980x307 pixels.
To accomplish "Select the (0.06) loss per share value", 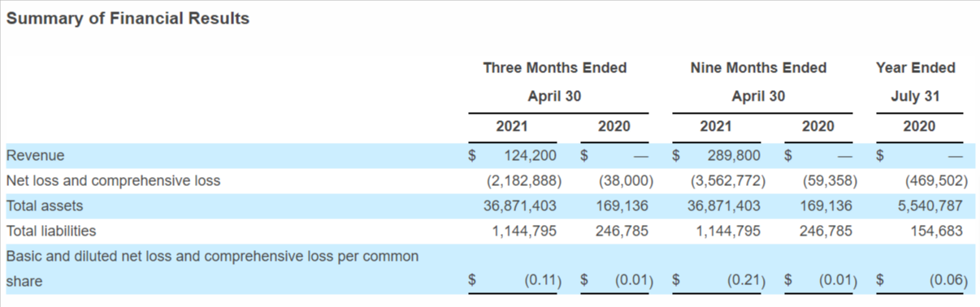I will [x=948, y=281].
